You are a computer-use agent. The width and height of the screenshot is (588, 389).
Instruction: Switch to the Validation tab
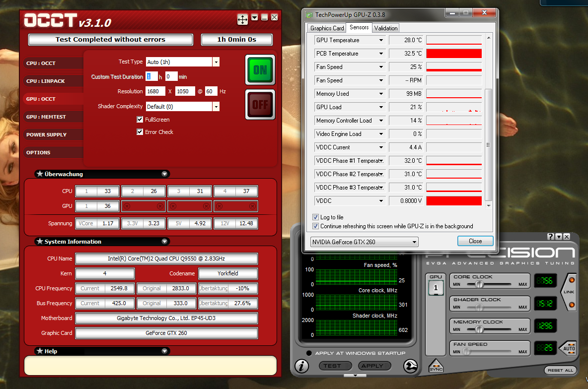tap(385, 28)
